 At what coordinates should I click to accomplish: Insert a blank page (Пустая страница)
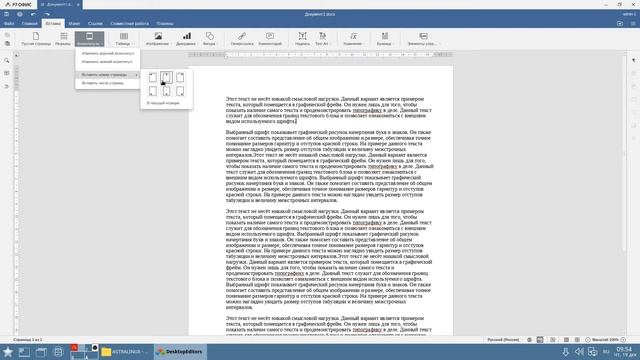coord(36,39)
